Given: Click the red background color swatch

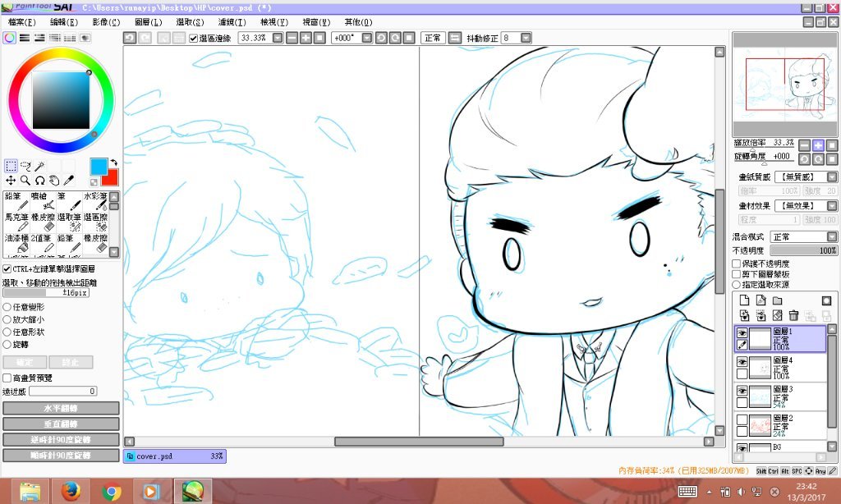Looking at the screenshot, I should tap(112, 177).
